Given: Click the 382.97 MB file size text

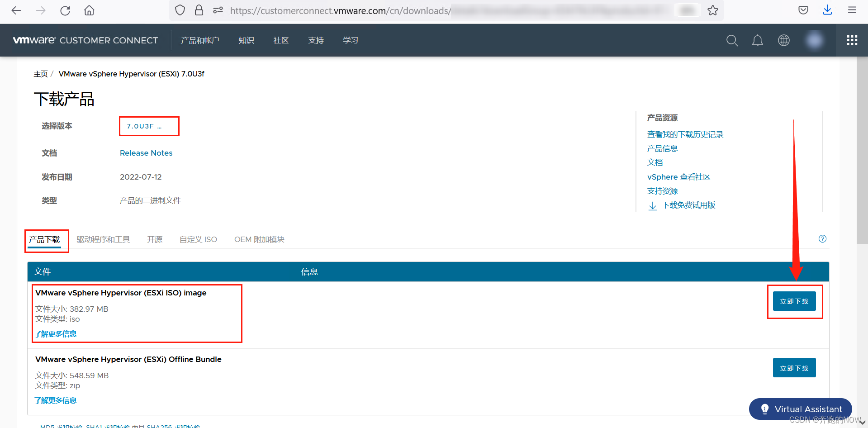Looking at the screenshot, I should (x=89, y=309).
